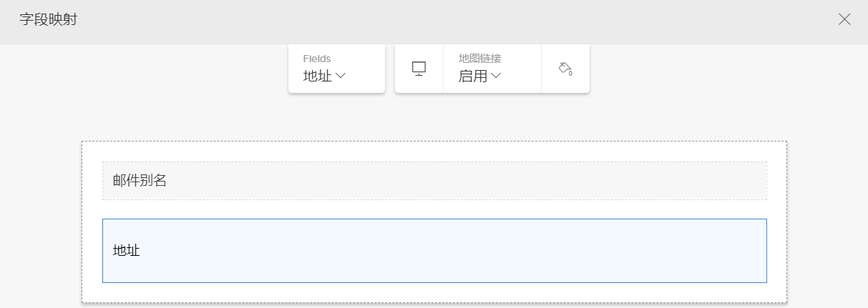Expand the 启用 dropdown chevron
This screenshot has height=308, width=868.
496,76
